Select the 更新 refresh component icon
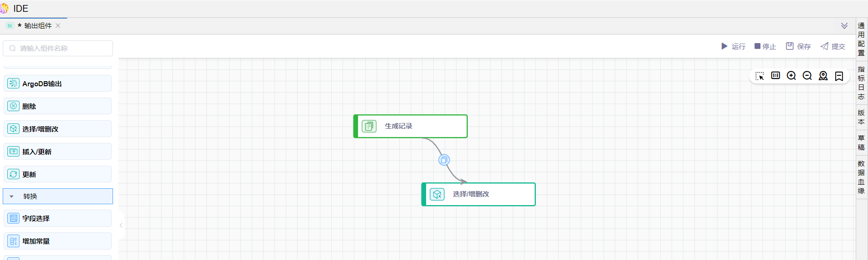Image resolution: width=868 pixels, height=260 pixels. [x=14, y=174]
